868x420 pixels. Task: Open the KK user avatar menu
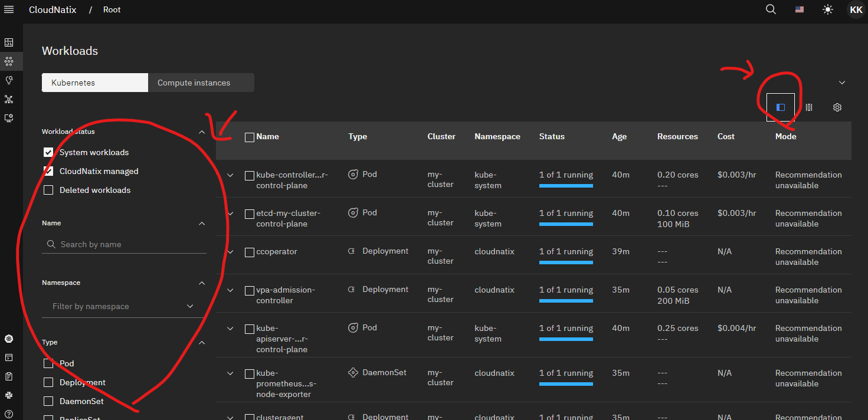tap(856, 9)
